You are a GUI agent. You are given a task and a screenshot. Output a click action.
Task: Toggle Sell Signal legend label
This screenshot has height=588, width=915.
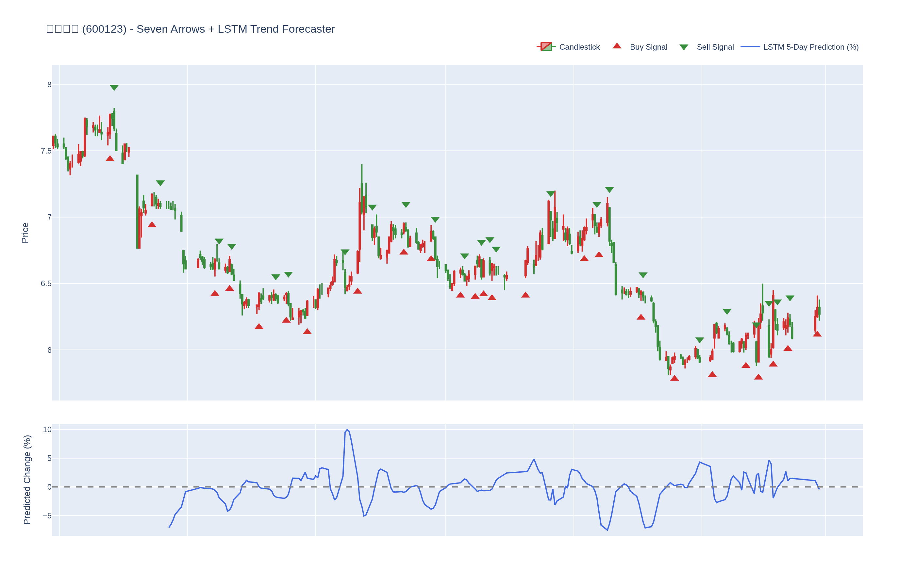pyautogui.click(x=715, y=47)
